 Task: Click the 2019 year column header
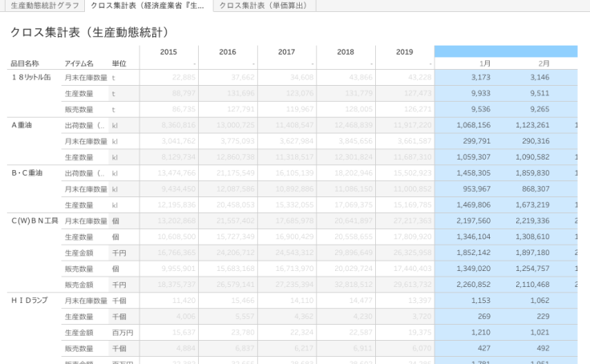405,52
